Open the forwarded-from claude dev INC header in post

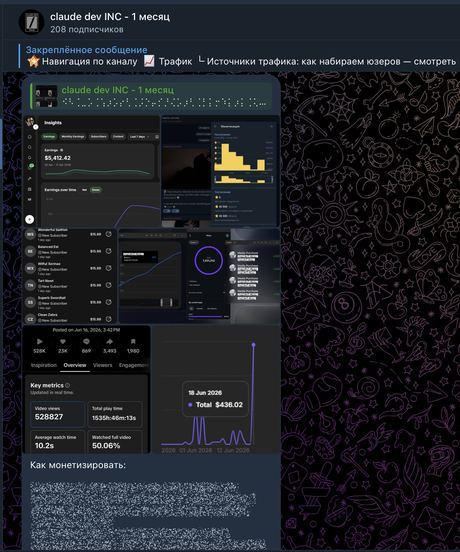(151, 96)
